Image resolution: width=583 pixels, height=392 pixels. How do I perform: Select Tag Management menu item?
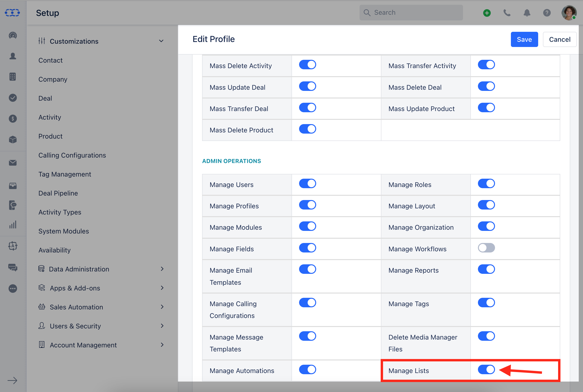click(x=65, y=174)
